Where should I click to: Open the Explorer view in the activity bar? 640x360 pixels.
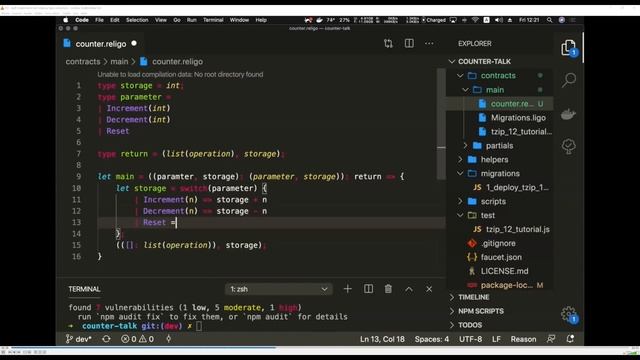tap(568, 48)
